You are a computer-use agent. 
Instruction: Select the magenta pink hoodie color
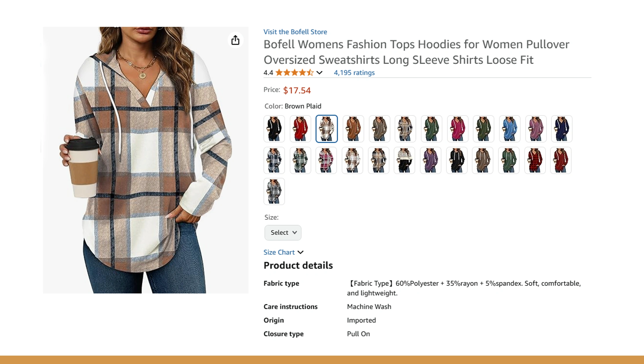click(457, 129)
